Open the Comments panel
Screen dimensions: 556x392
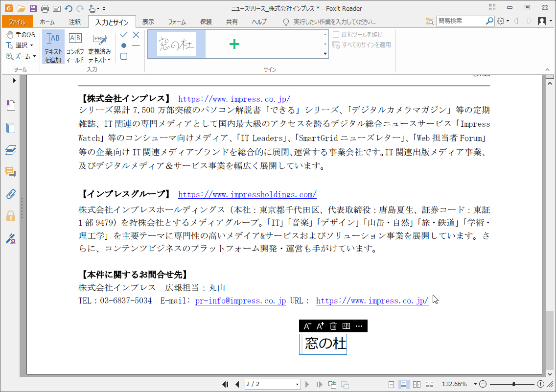tap(11, 171)
